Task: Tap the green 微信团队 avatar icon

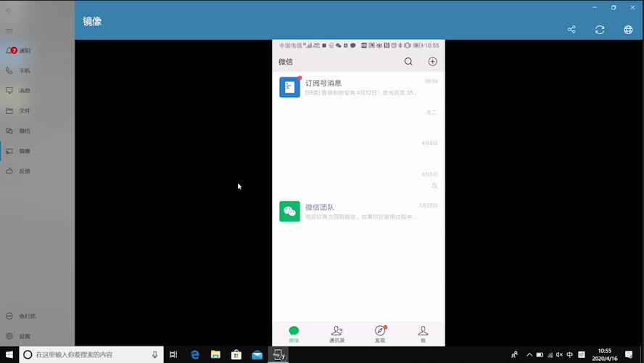Action: [x=289, y=211]
